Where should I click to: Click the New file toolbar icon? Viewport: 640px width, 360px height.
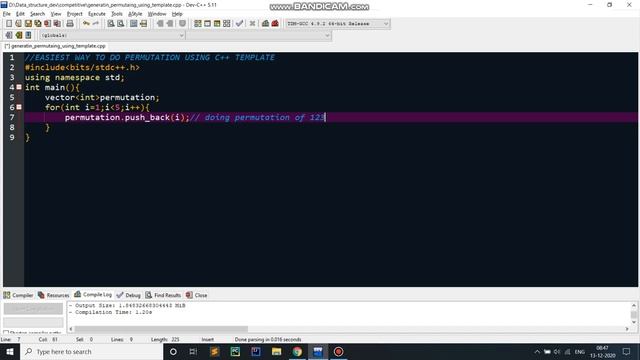pyautogui.click(x=9, y=24)
